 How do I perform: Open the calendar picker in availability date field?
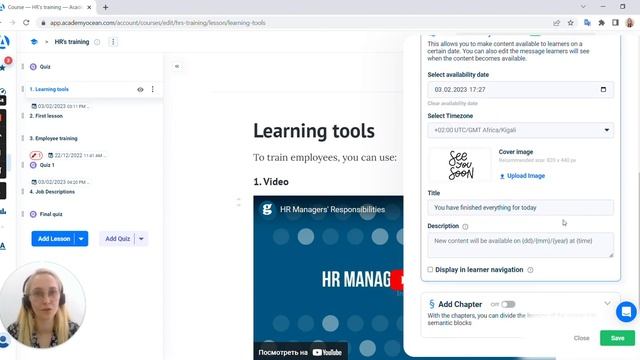(x=603, y=89)
